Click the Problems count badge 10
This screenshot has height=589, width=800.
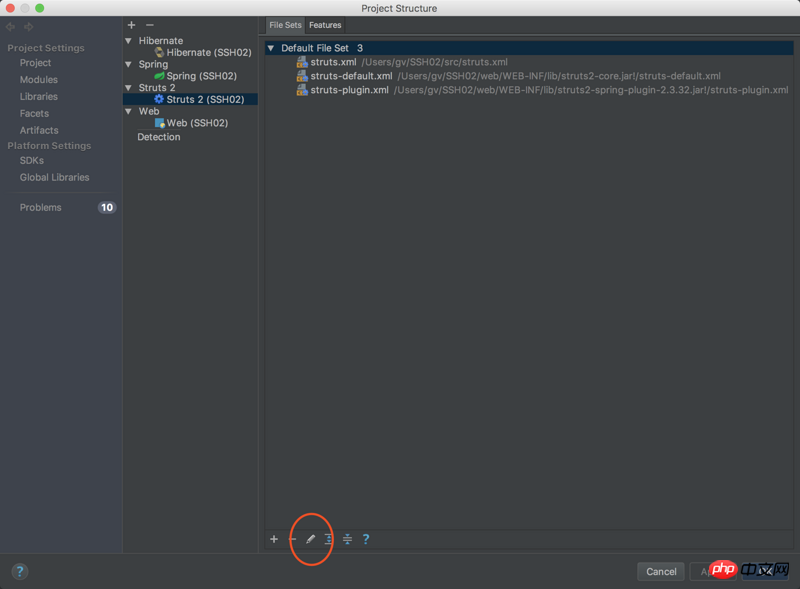[107, 207]
